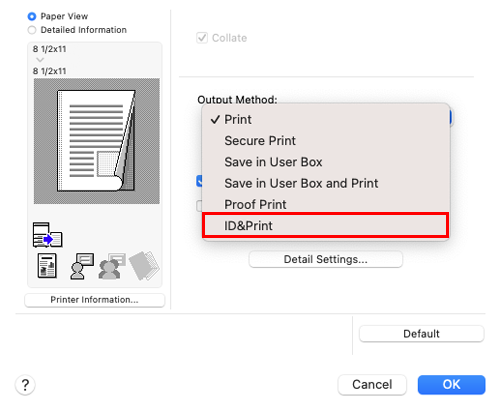Select ID&Print from the dropdown list
500x410 pixels.
(x=326, y=226)
